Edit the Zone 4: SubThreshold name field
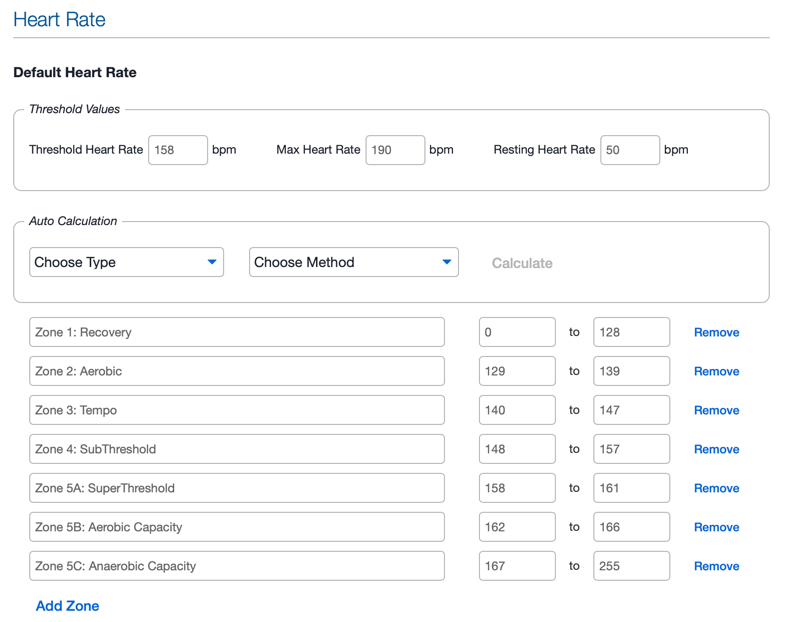Screen dimensions: 786x622 coord(237,449)
